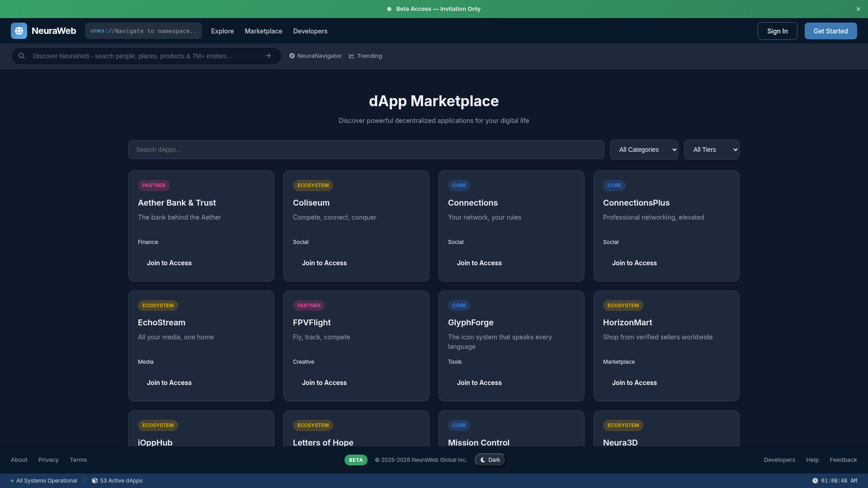868x488 pixels.
Task: Click the EchoStream card title
Action: click(161, 323)
